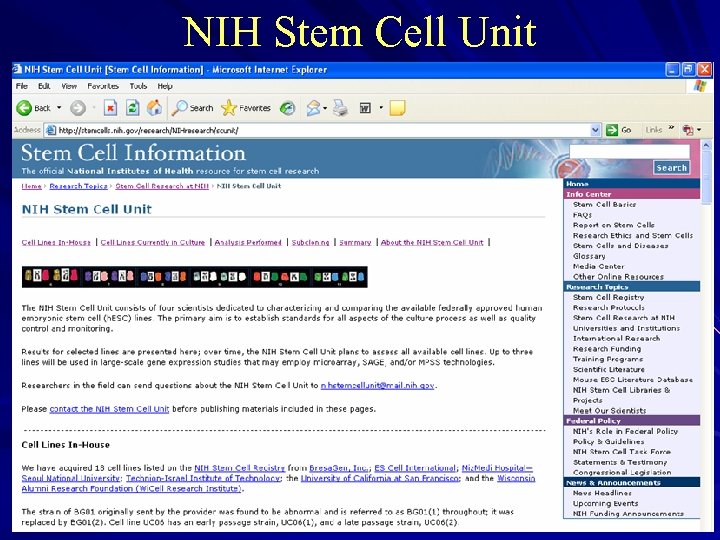Image resolution: width=720 pixels, height=540 pixels.
Task: Open About the NIH Stem Cell Unit link
Action: coord(432,242)
